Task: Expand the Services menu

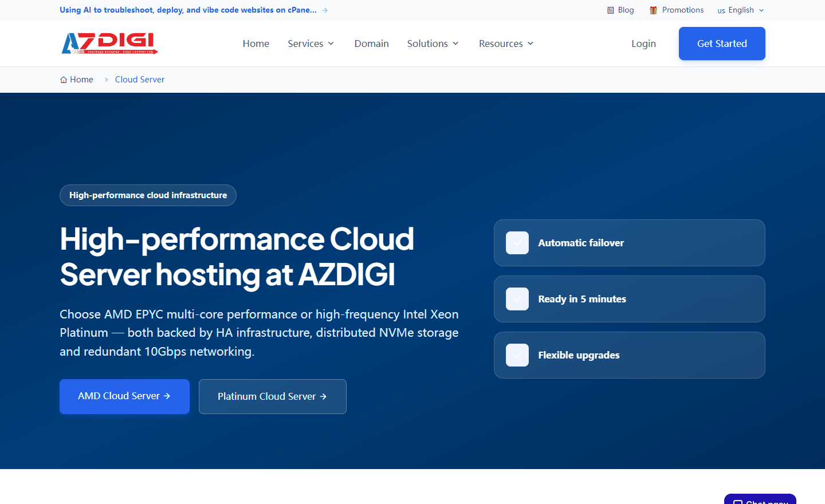Action: tap(311, 44)
